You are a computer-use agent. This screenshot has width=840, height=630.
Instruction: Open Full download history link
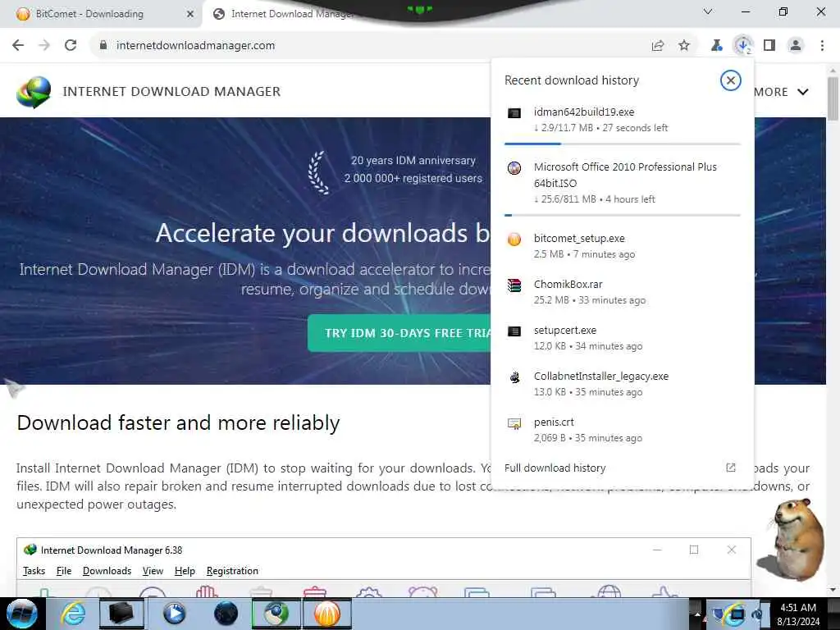pos(555,468)
